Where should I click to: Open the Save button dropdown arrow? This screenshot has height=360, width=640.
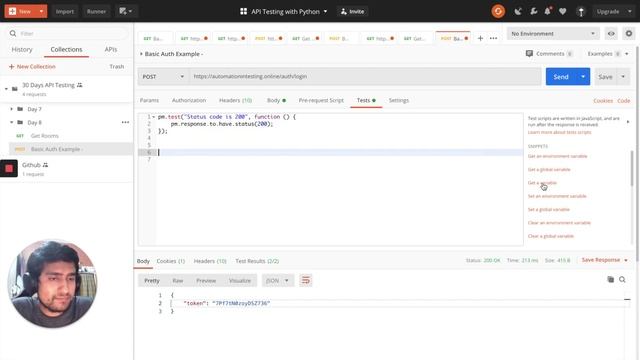point(623,76)
